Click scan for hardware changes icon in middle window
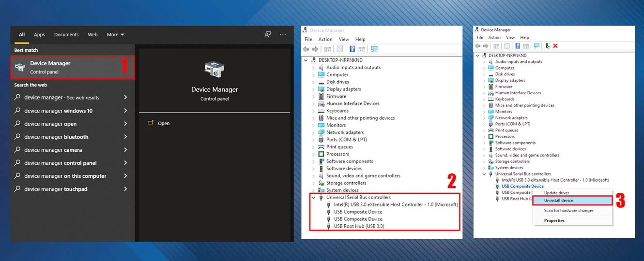The height and width of the screenshot is (261, 644). (x=374, y=49)
